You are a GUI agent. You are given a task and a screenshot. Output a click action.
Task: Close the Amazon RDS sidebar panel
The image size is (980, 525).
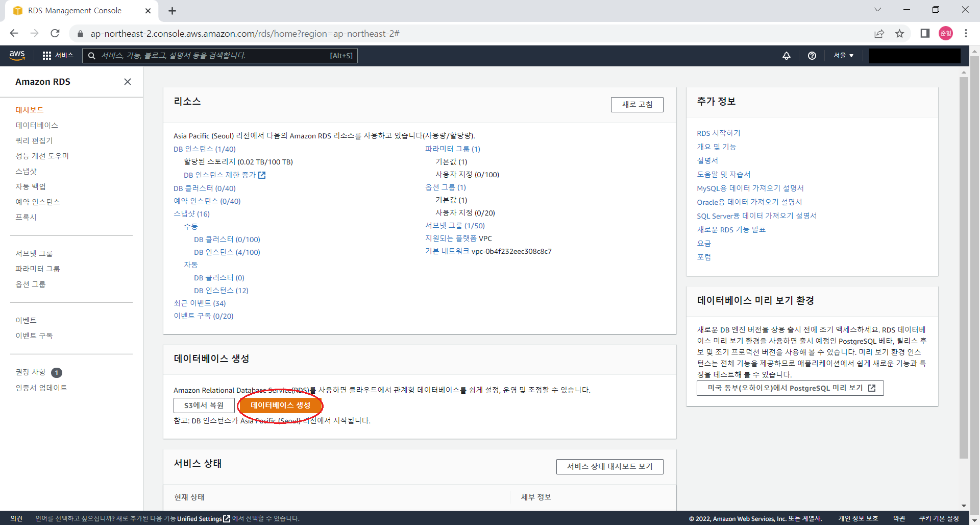coord(128,82)
